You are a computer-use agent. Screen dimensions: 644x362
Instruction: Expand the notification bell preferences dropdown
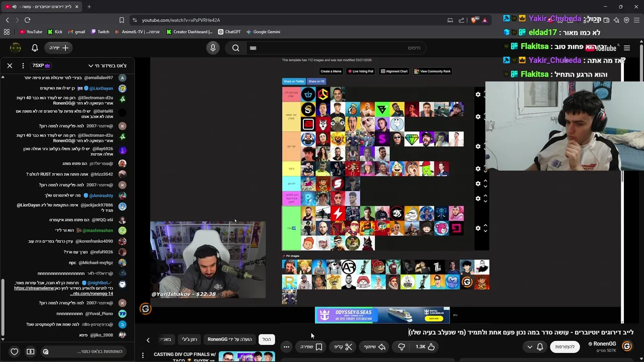pos(535,347)
